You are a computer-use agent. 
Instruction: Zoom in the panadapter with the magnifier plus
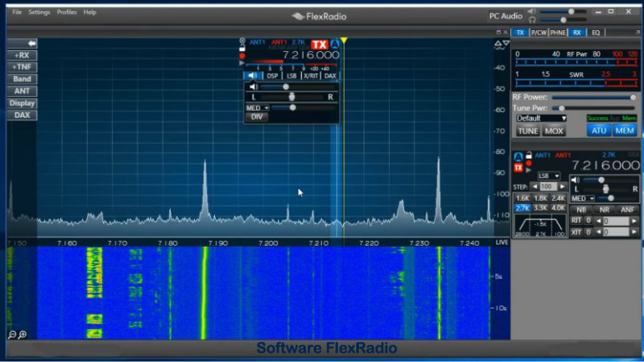23,335
